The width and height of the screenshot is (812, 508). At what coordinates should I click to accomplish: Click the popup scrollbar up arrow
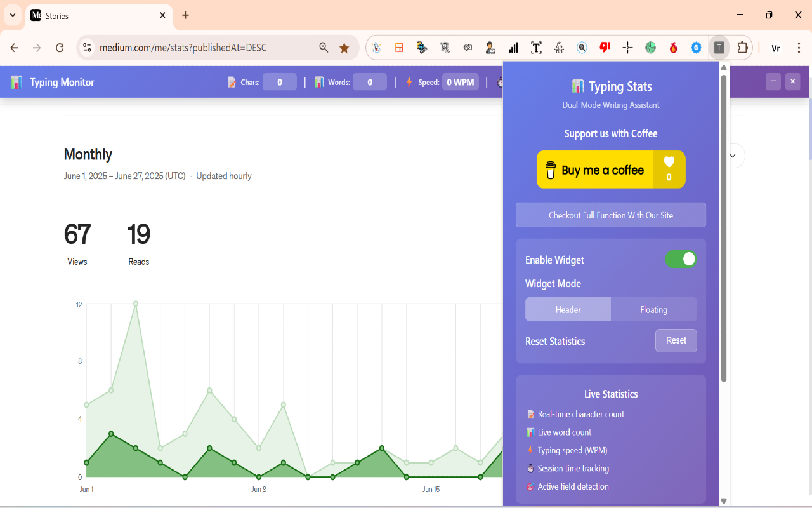click(724, 67)
